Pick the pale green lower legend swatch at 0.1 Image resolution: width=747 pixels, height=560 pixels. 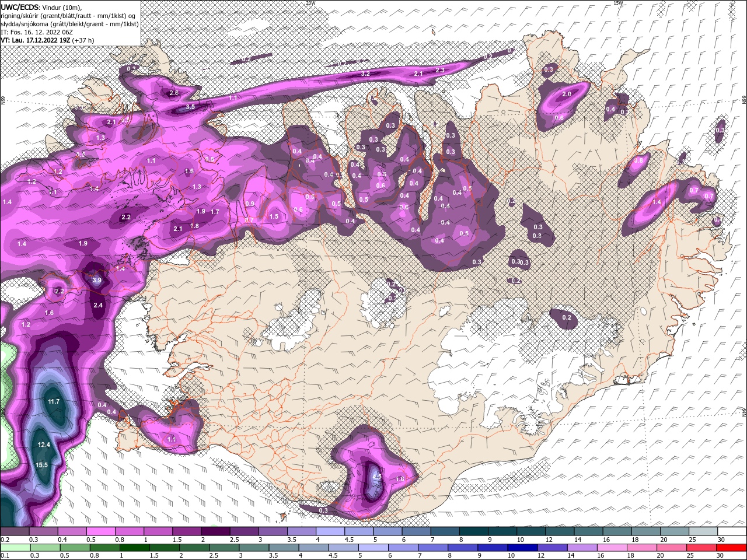tap(15, 548)
